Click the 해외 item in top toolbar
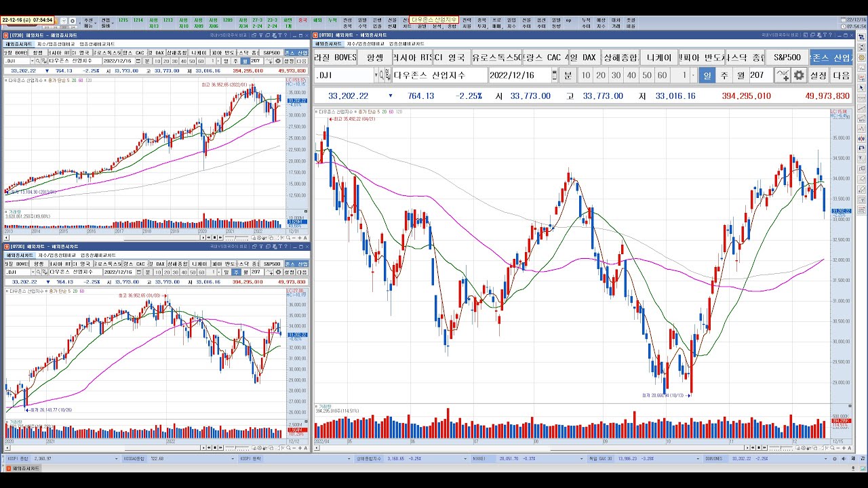The image size is (868, 488). tap(317, 20)
